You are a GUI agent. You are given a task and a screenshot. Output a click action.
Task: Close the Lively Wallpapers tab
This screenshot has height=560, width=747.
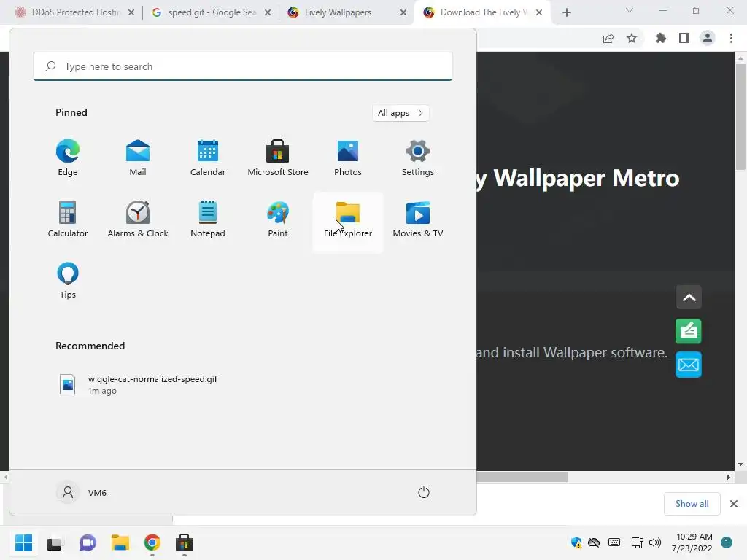pyautogui.click(x=403, y=12)
